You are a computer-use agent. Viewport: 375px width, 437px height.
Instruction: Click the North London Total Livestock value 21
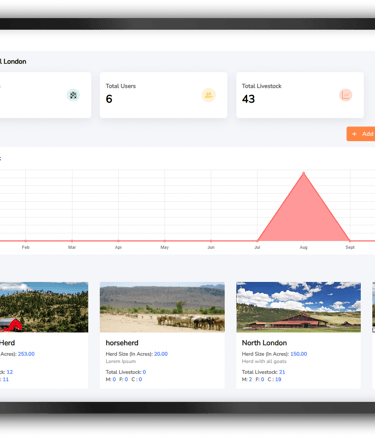(282, 372)
